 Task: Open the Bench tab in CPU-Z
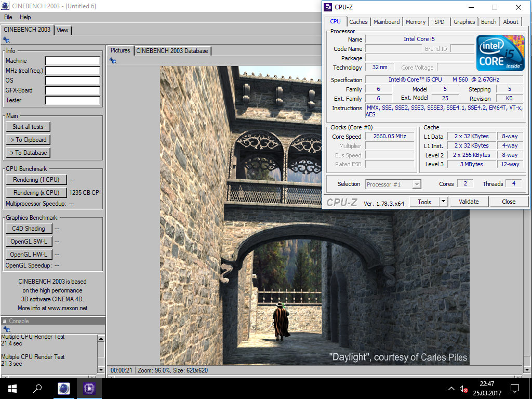click(x=488, y=22)
